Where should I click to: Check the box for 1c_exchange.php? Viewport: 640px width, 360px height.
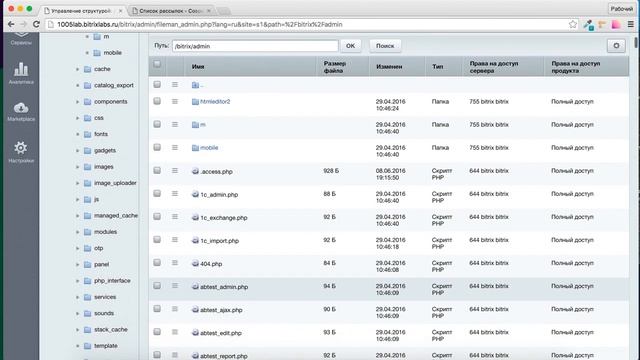[157, 216]
